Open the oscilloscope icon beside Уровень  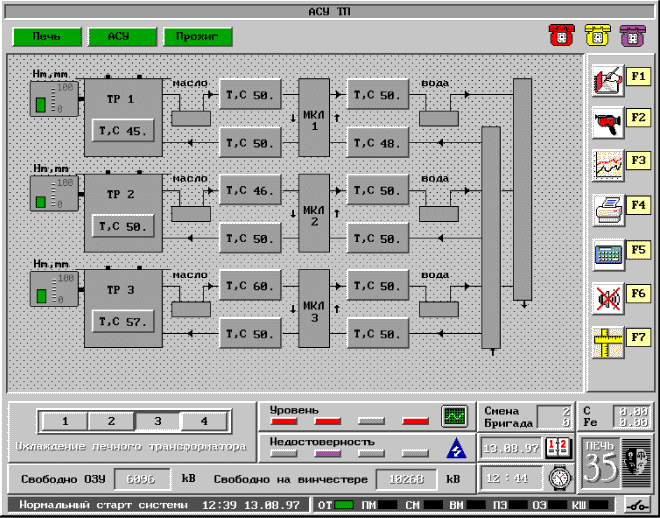tap(455, 416)
